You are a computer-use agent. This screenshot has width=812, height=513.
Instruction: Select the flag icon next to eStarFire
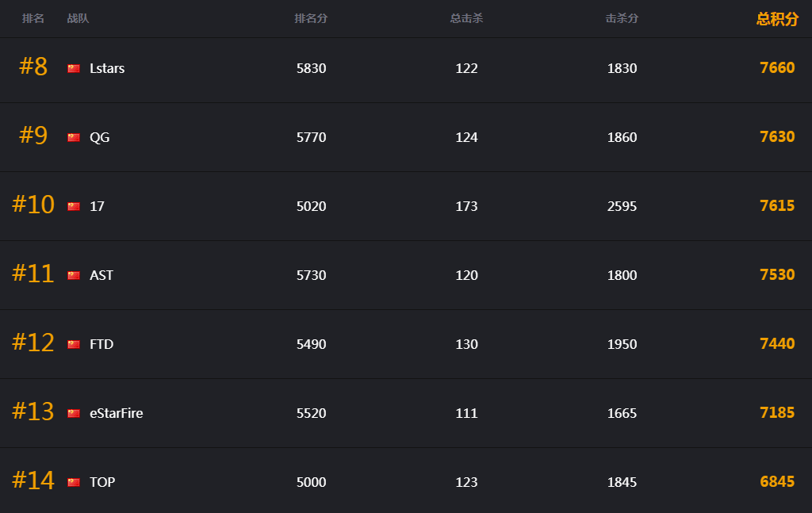[x=74, y=413]
